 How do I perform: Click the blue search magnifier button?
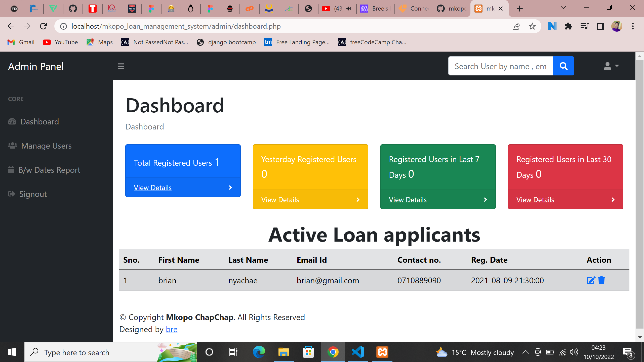coord(563,66)
